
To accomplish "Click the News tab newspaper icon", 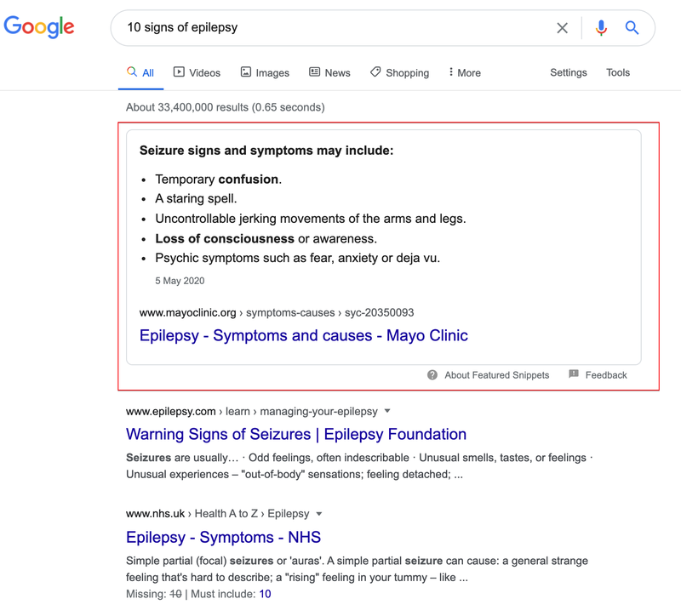I will point(315,72).
